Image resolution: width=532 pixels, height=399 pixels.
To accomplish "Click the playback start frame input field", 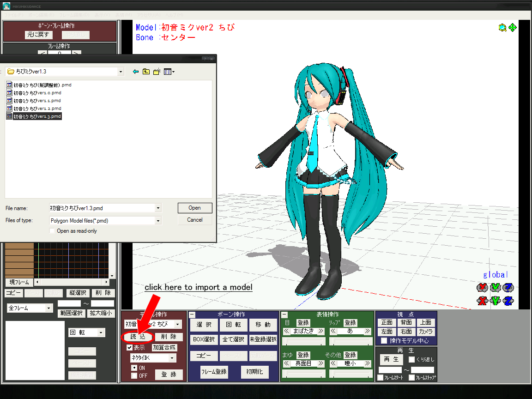I will [390, 370].
